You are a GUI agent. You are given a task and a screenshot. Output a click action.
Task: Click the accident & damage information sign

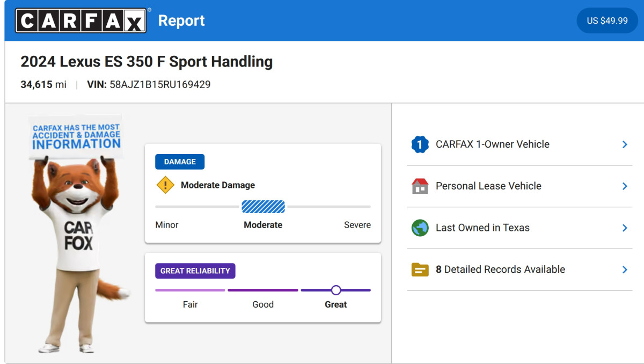tap(76, 137)
